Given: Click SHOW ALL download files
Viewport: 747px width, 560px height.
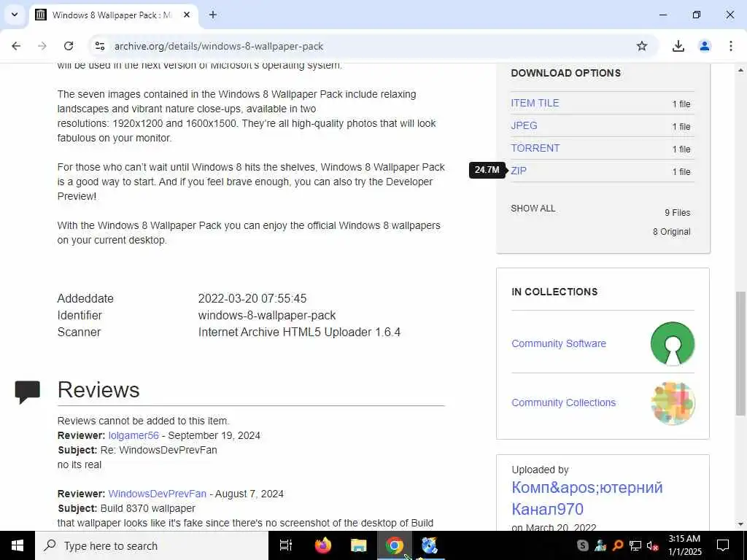Looking at the screenshot, I should click(x=533, y=208).
